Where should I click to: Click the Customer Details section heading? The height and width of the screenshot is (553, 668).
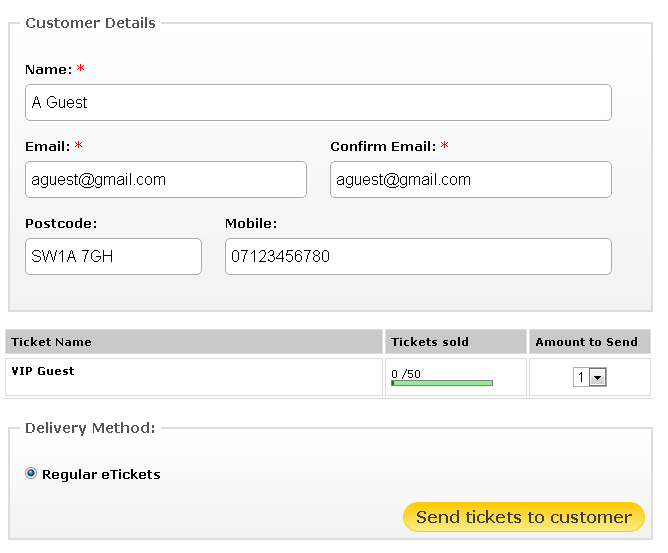pyautogui.click(x=90, y=23)
